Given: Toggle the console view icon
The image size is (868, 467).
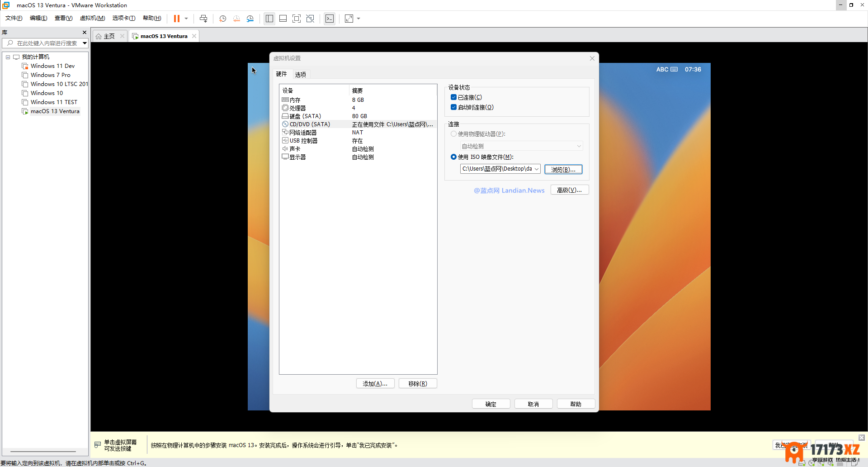Looking at the screenshot, I should tap(330, 19).
